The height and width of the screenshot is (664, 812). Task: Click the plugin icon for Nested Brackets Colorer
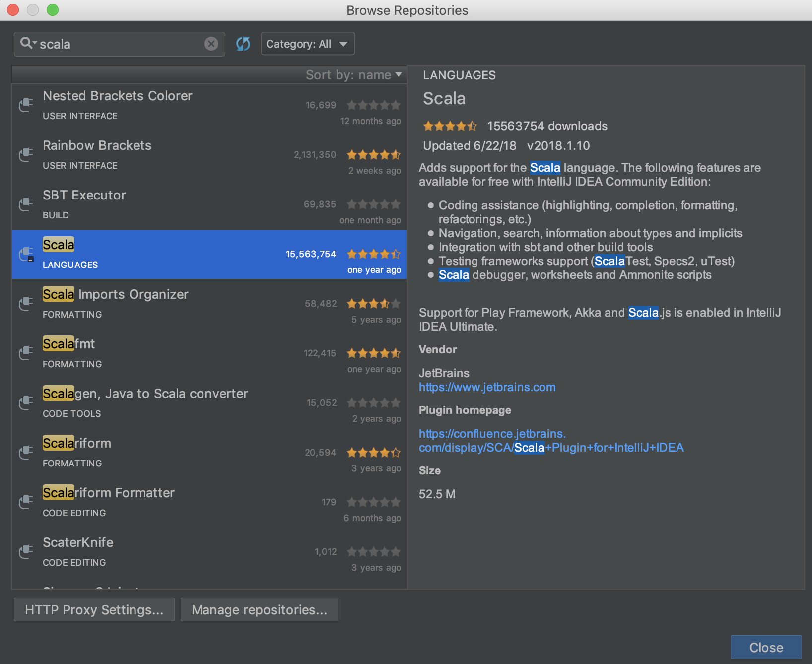point(26,105)
